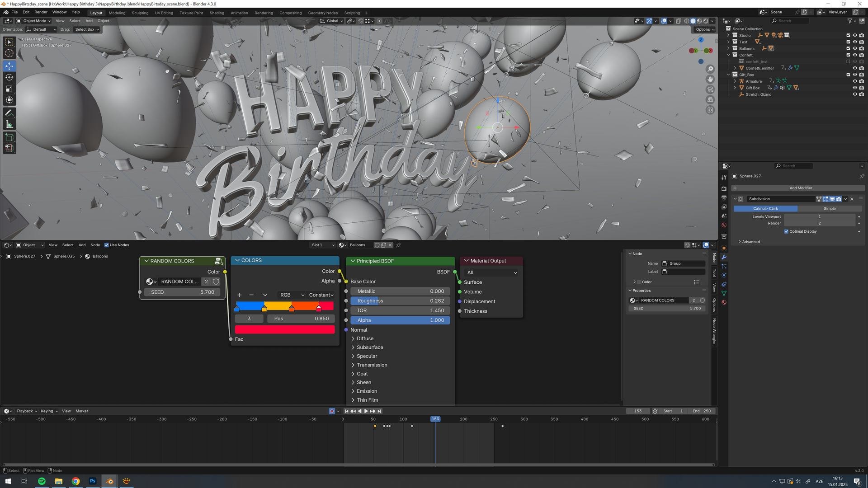Image resolution: width=868 pixels, height=488 pixels.
Task: Select the Annotate tool
Action: click(9, 113)
